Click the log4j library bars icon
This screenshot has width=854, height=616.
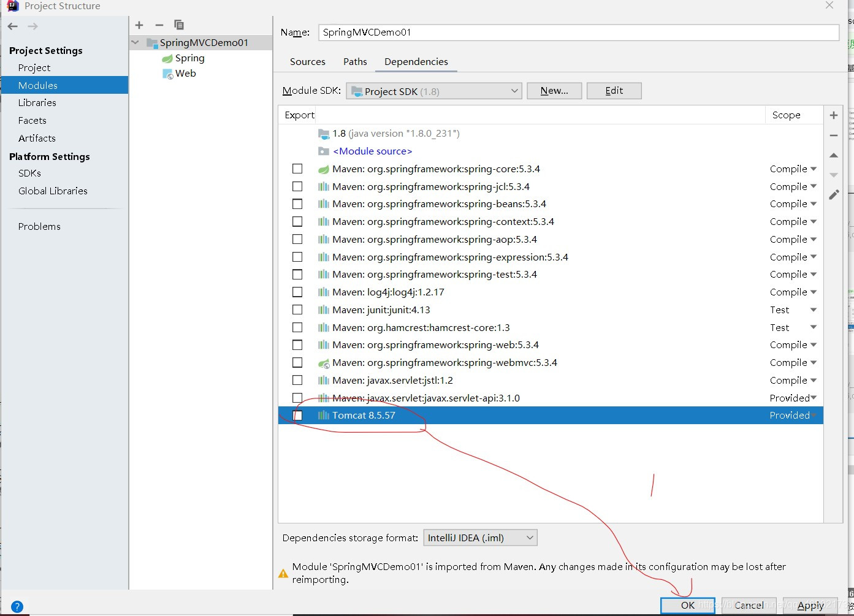(x=324, y=292)
